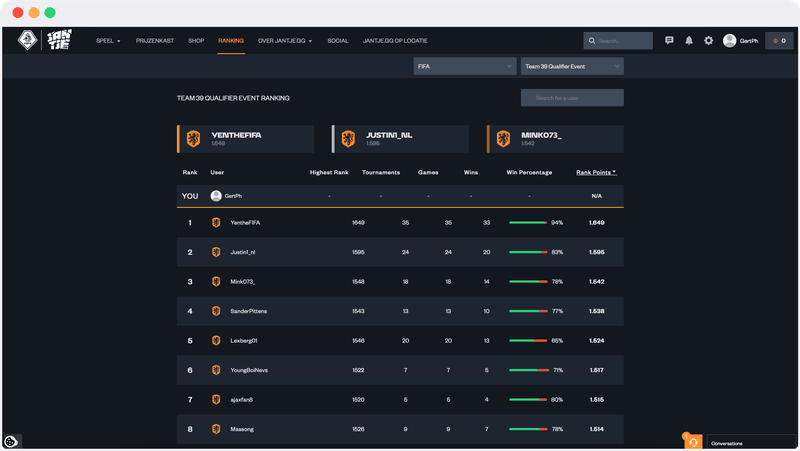Click the macOS green maximize button
Image resolution: width=800 pixels, height=451 pixels.
[50, 13]
